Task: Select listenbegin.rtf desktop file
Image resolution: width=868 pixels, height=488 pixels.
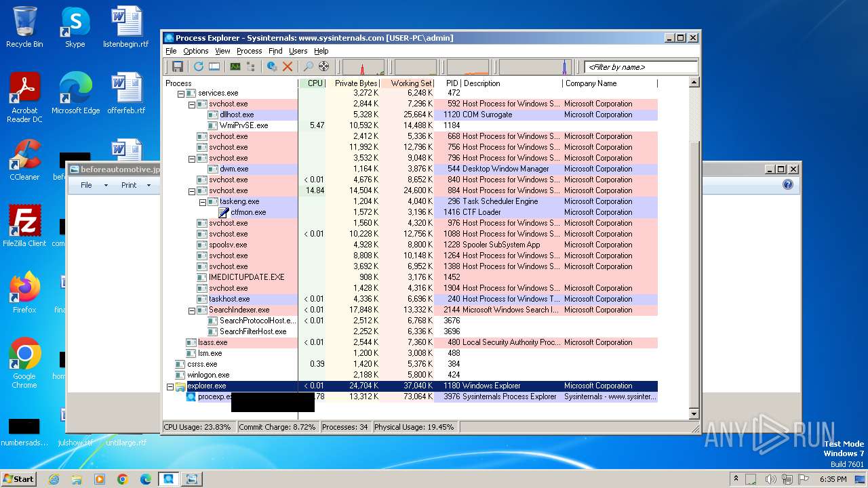Action: pyautogui.click(x=126, y=28)
